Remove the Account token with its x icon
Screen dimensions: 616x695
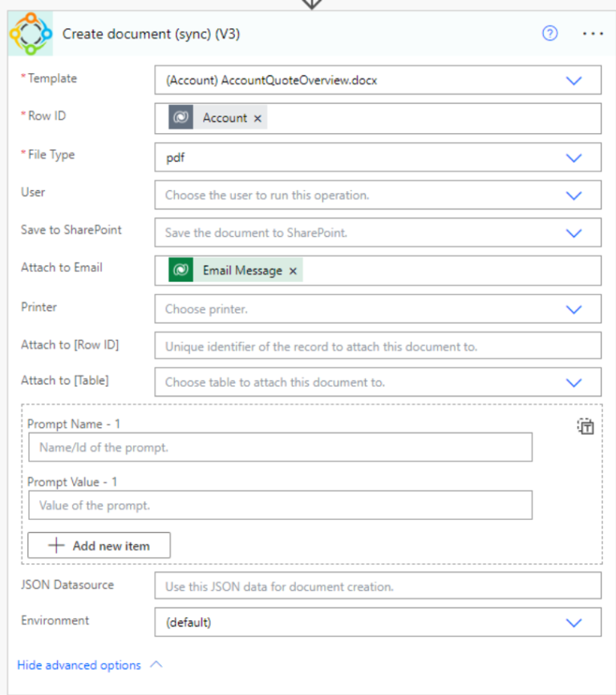(x=257, y=118)
